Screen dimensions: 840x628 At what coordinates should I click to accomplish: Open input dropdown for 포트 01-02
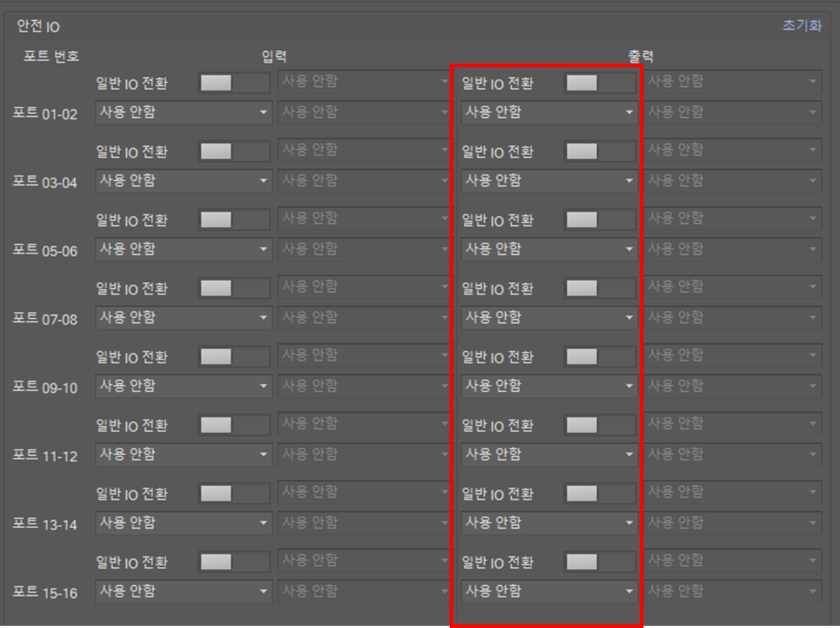click(x=183, y=112)
